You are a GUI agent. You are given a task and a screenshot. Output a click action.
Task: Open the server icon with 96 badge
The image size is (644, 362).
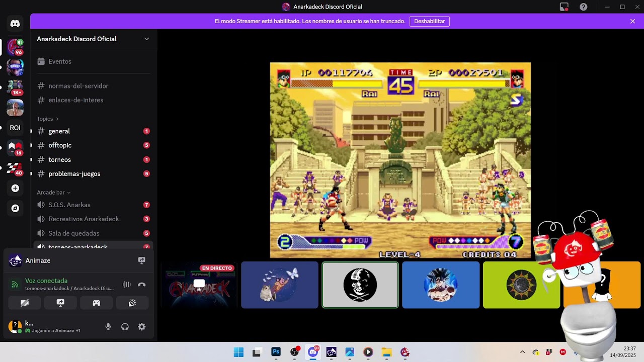15,47
